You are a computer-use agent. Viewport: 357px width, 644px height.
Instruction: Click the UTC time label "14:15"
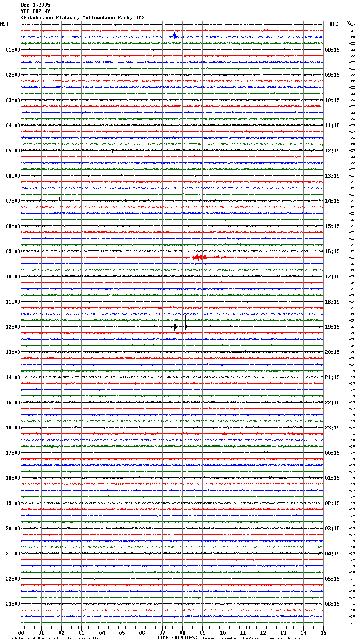(332, 201)
